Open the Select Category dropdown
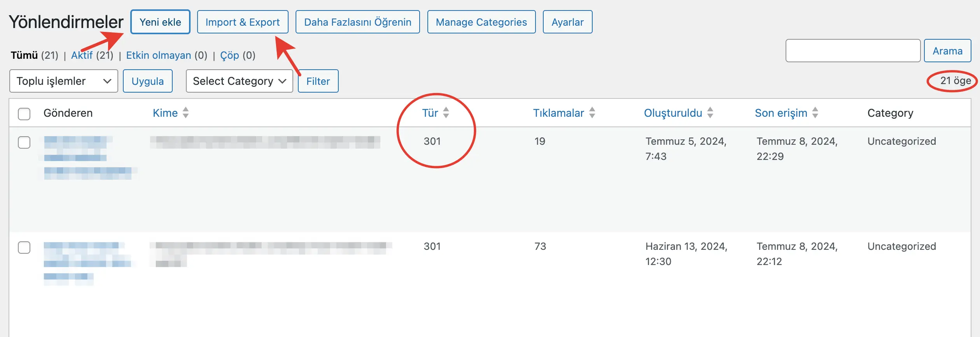Screen dimensions: 980x337 (x=240, y=81)
